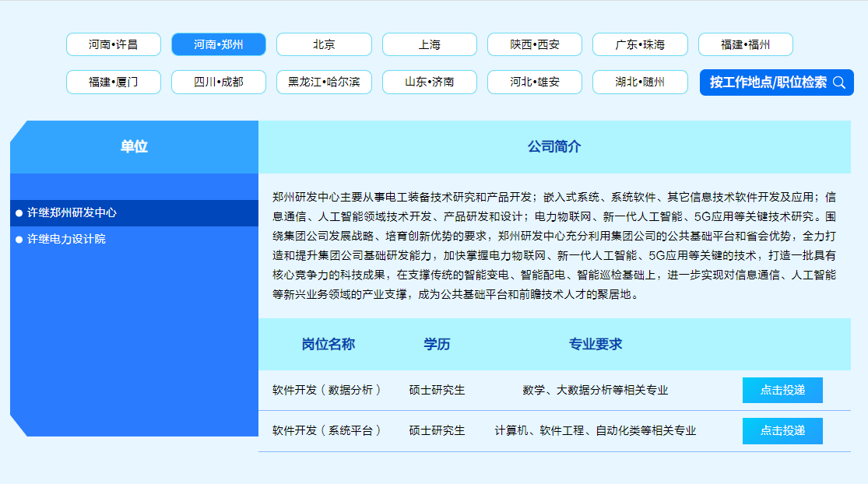The height and width of the screenshot is (484, 868).
Task: Open 许继电力设计院 in the unit list
Action: coord(67,239)
